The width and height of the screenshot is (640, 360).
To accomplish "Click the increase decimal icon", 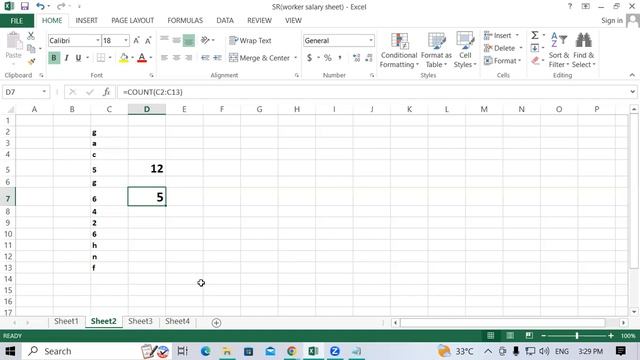I will (x=356, y=58).
